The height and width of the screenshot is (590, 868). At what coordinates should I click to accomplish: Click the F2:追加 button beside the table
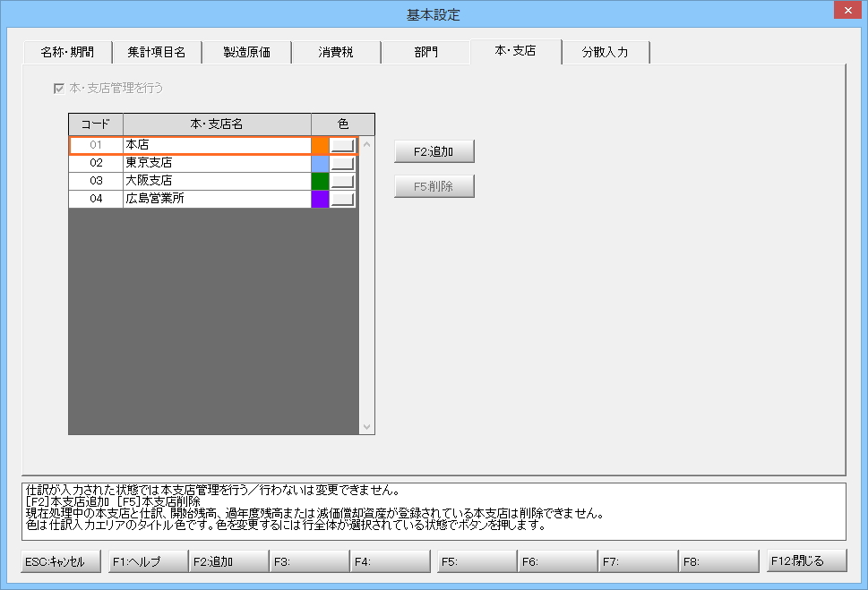434,151
